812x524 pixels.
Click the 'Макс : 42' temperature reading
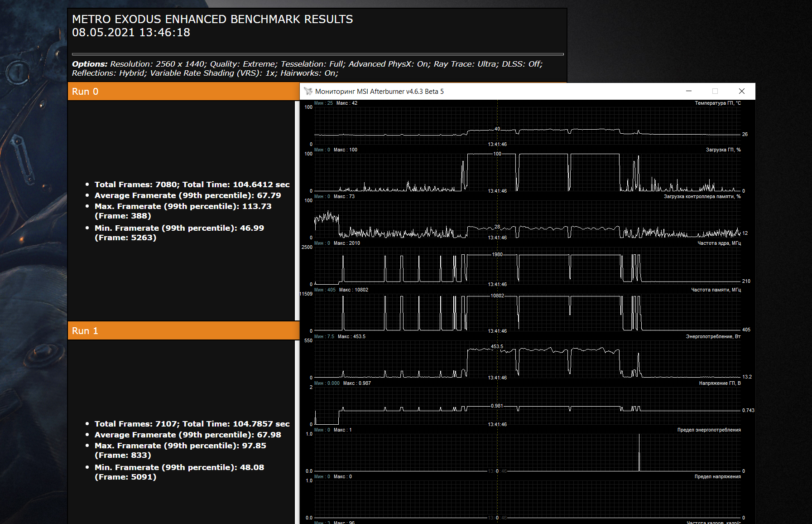pyautogui.click(x=347, y=103)
